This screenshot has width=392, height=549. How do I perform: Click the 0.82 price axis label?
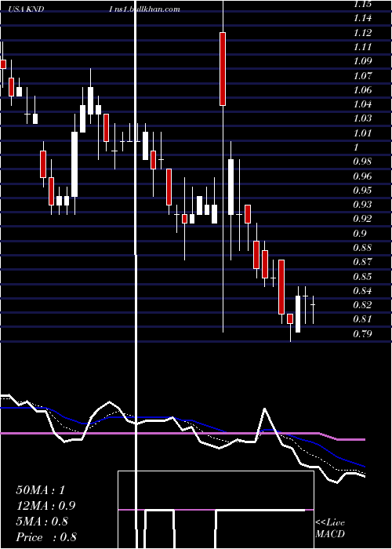coord(362,305)
